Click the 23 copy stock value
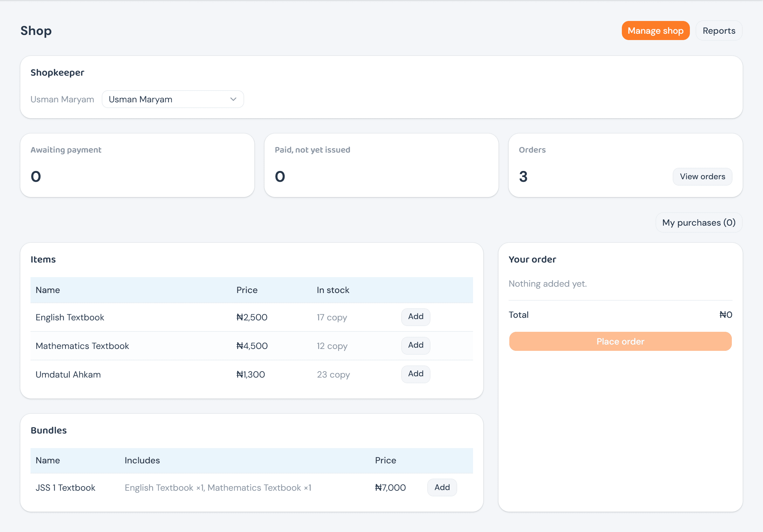This screenshot has width=763, height=532. (x=333, y=375)
